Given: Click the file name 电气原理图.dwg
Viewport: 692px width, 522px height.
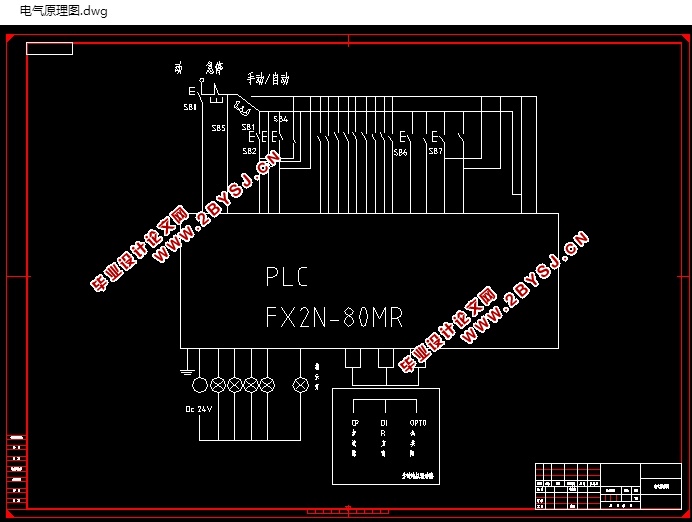Looking at the screenshot, I should coord(64,11).
